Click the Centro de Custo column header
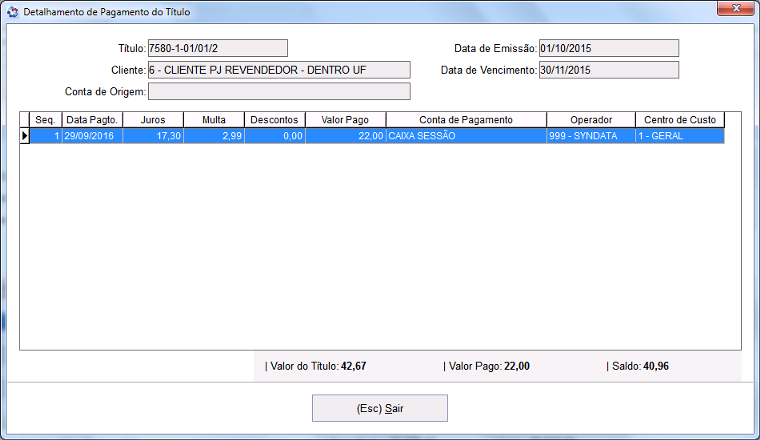This screenshot has height=440, width=760. [x=679, y=120]
